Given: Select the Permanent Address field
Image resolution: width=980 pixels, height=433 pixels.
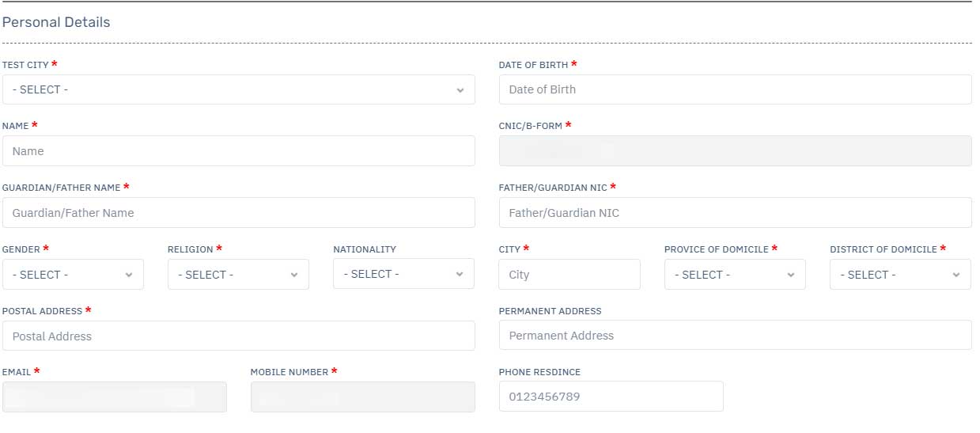Looking at the screenshot, I should click(735, 335).
